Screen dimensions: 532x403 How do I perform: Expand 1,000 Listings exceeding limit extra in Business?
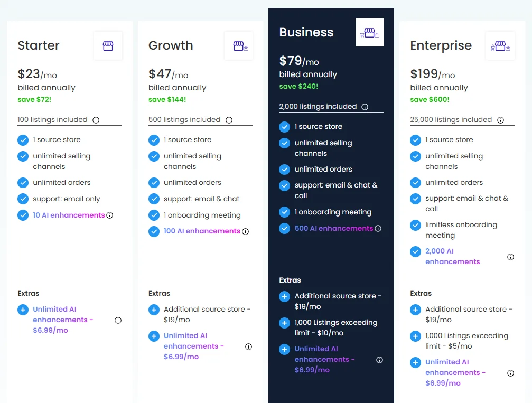(x=285, y=323)
